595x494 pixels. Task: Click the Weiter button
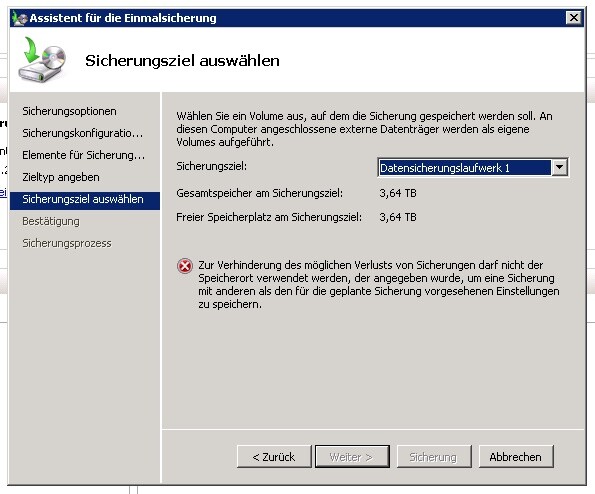(353, 457)
